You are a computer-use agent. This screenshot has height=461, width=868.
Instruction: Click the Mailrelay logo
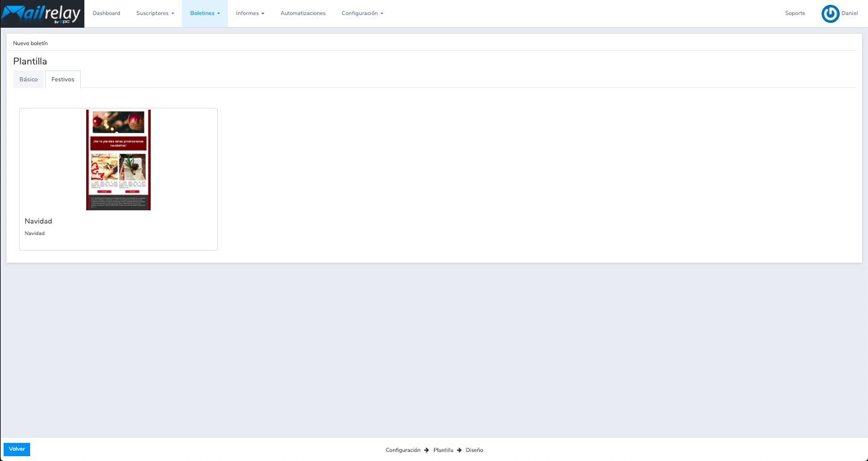[42, 14]
